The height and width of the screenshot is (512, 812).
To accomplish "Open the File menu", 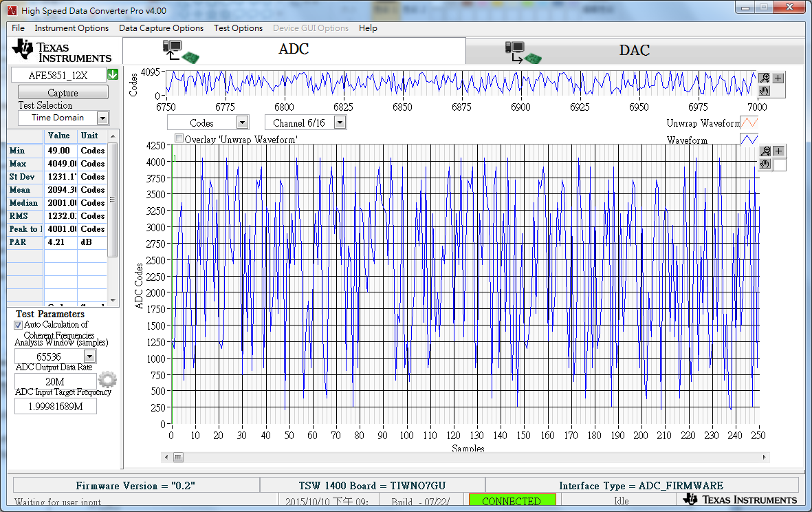I will [x=18, y=28].
